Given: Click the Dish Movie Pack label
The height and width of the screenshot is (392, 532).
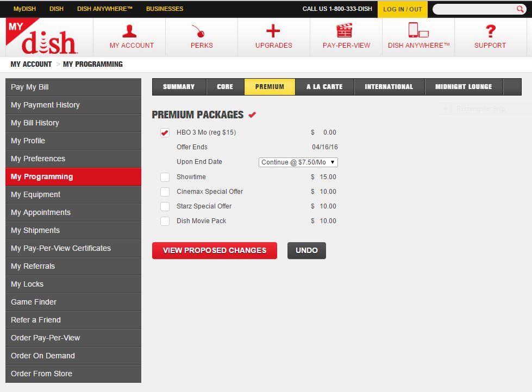Looking at the screenshot, I should click(201, 221).
